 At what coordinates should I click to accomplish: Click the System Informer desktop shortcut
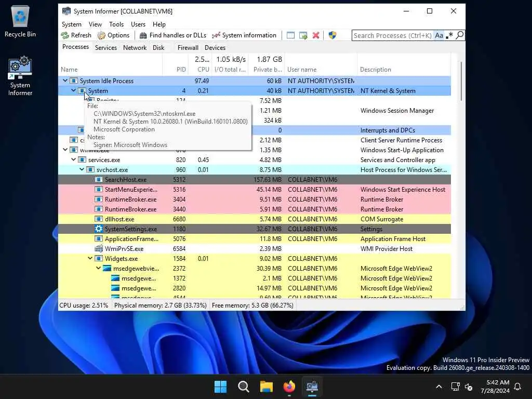click(x=20, y=76)
